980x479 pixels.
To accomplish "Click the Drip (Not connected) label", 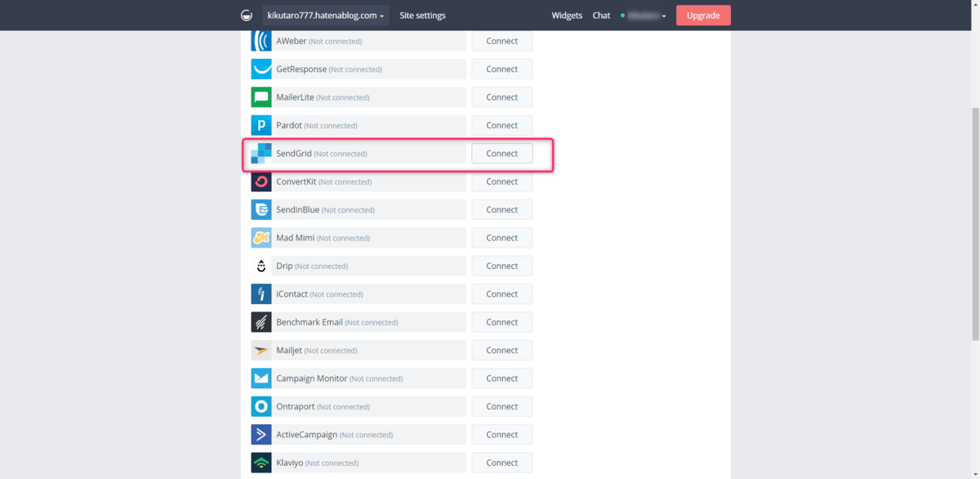I will tap(312, 266).
